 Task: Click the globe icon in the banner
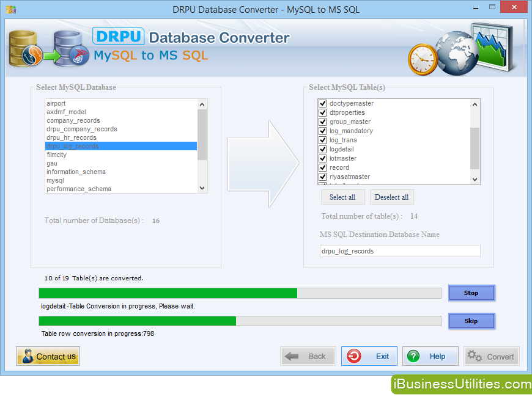pyautogui.click(x=456, y=53)
